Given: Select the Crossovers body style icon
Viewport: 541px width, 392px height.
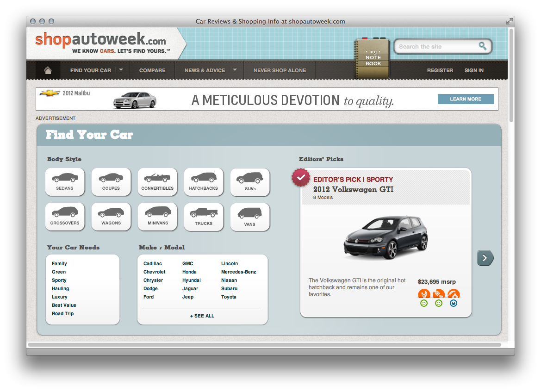Looking at the screenshot, I should (65, 217).
